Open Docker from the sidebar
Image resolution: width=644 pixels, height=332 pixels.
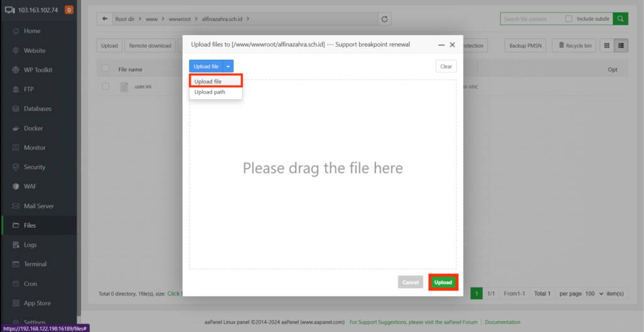[33, 128]
